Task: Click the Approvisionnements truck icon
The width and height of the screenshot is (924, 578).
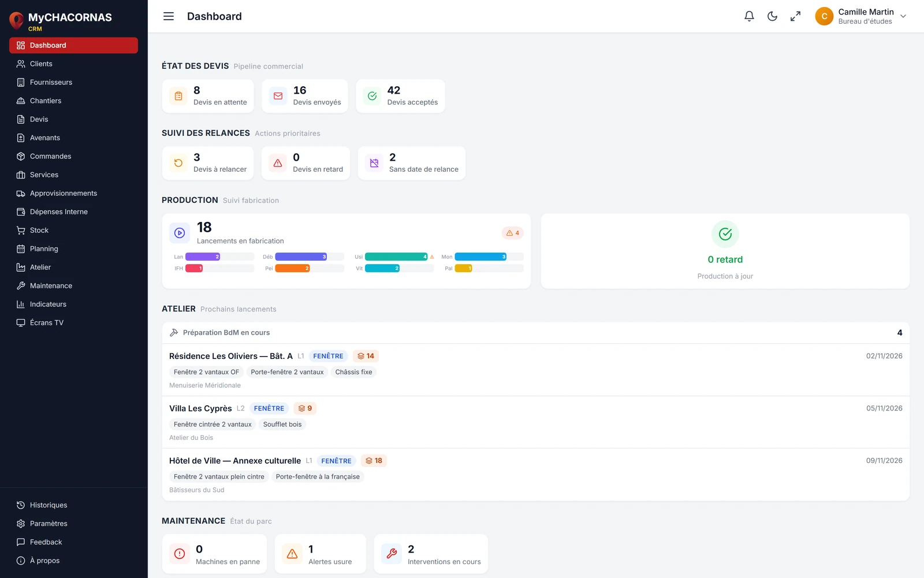Action: click(21, 193)
